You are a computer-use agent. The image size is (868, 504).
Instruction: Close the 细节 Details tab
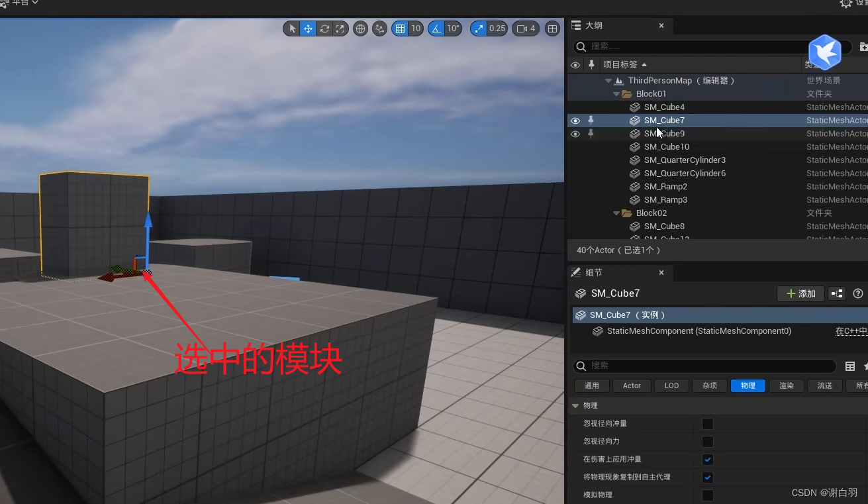pos(661,272)
